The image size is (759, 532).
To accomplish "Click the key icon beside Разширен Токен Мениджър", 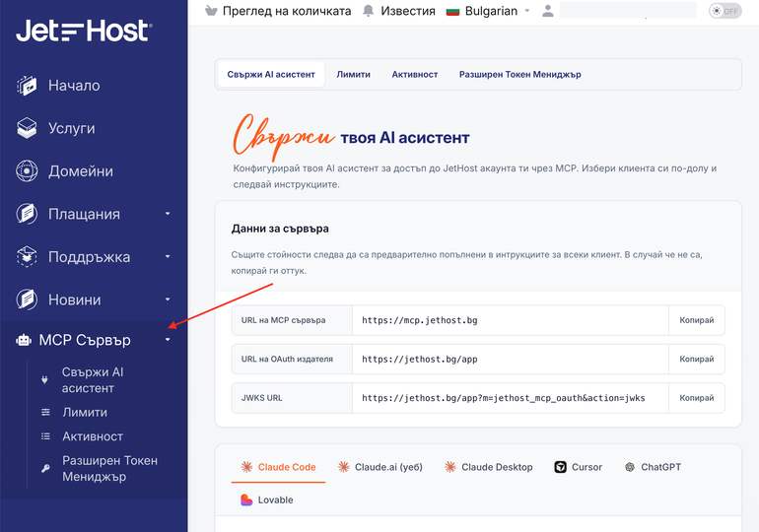I will (x=45, y=468).
